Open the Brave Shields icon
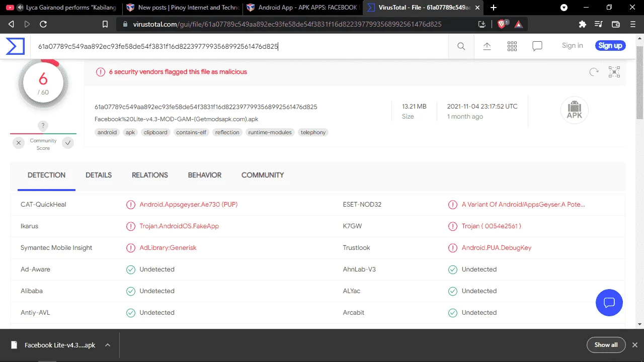 point(501,24)
